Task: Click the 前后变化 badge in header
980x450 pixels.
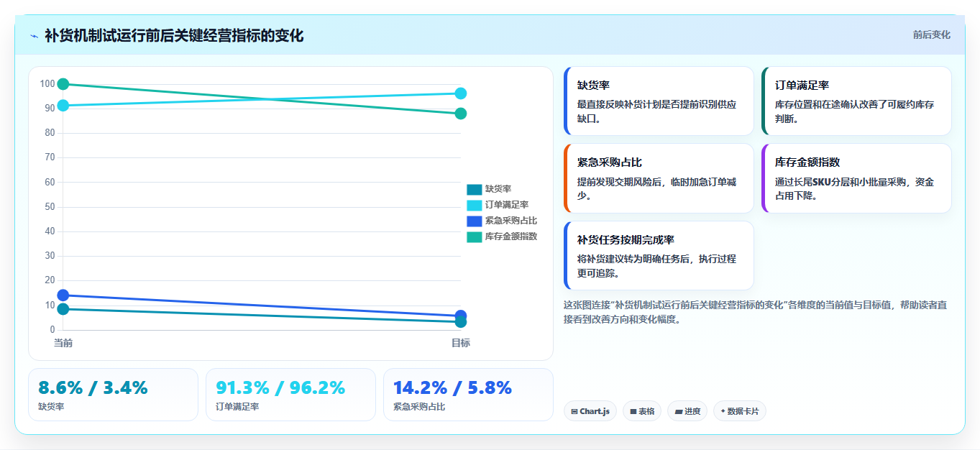Action: pyautogui.click(x=931, y=35)
